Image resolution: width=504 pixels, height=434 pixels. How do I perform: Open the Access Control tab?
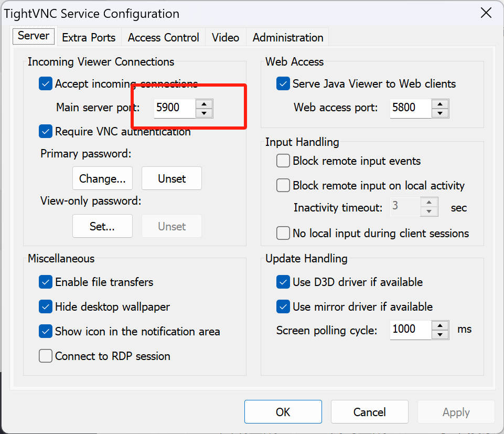click(163, 37)
